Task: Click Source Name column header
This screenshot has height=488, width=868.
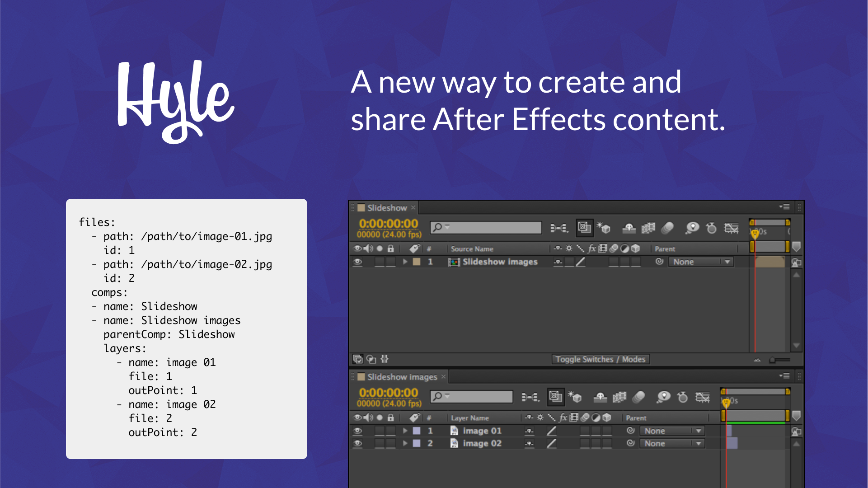Action: [472, 249]
